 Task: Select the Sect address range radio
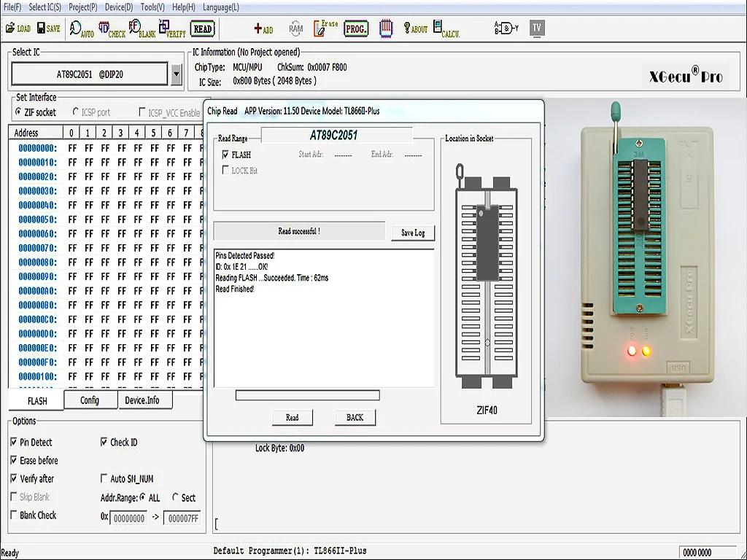(176, 497)
